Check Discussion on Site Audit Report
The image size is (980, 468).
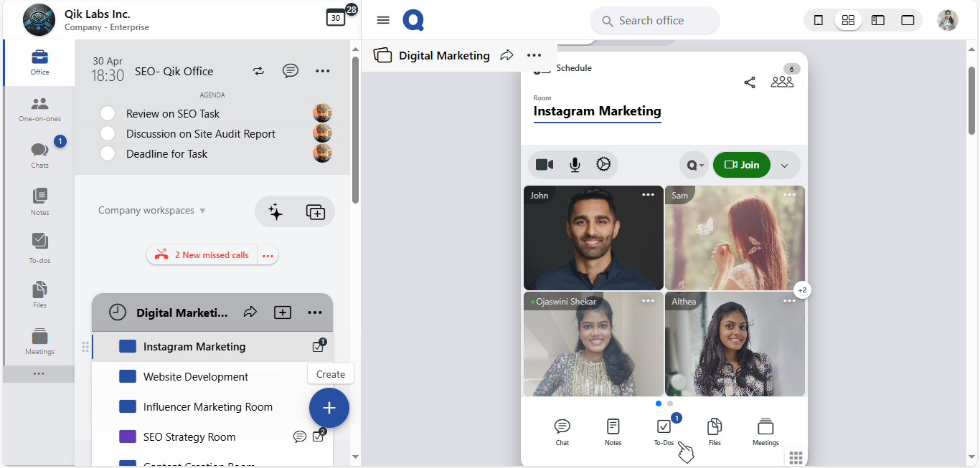point(108,133)
